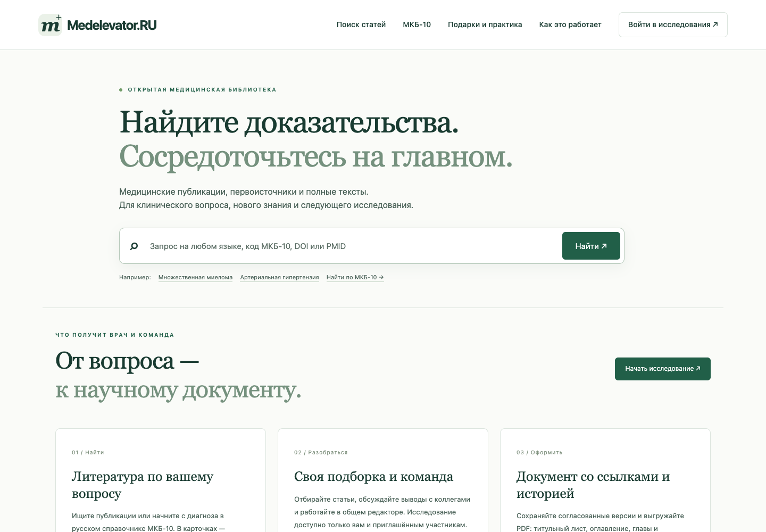766x532 pixels.
Task: Follow the Найти по МКБ-10 link
Action: (x=355, y=277)
